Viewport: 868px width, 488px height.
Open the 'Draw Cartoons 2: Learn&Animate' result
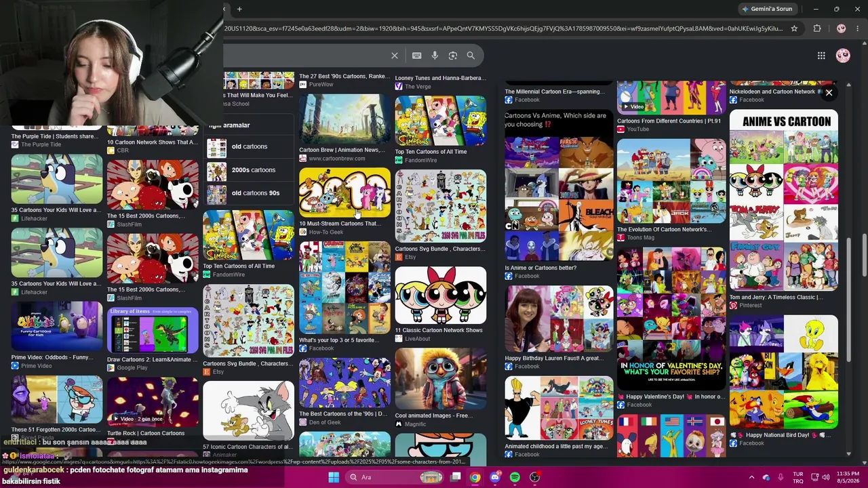[x=153, y=331]
